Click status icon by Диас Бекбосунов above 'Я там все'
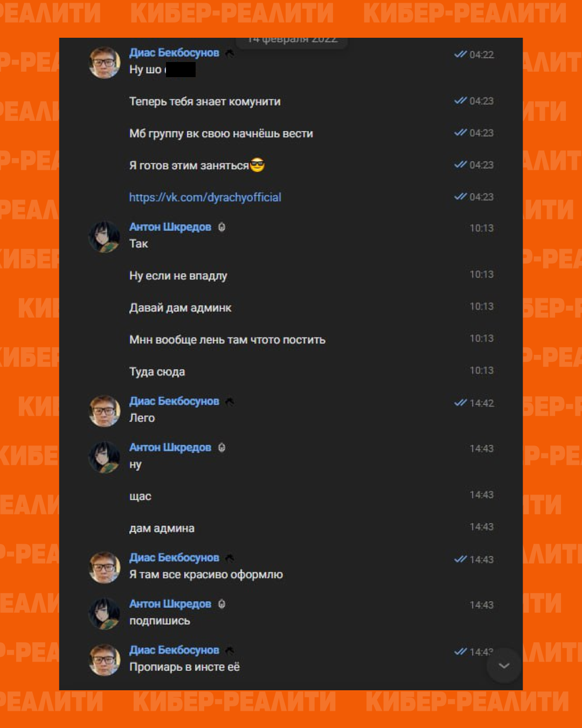 point(230,558)
